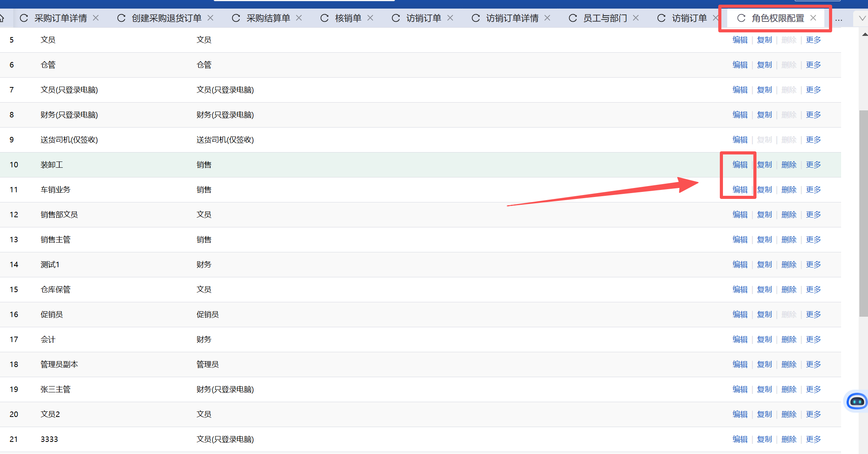Viewport: 868px width, 454px height.
Task: Close the 核销单 tab
Action: (370, 18)
